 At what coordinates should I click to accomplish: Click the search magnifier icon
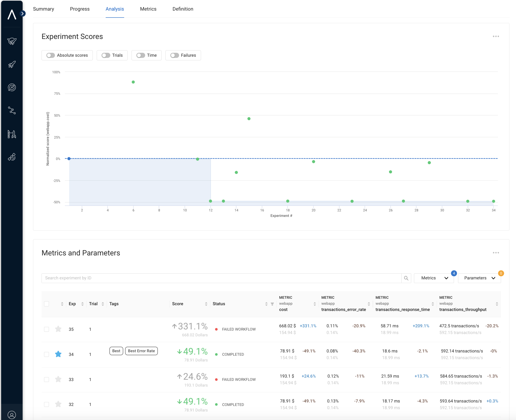tap(406, 278)
